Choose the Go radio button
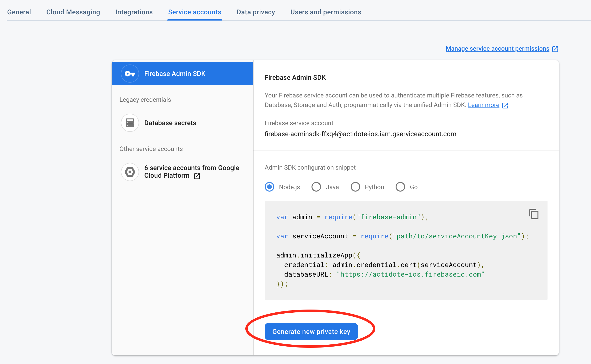Screen dimensions: 591x364 pyautogui.click(x=400, y=187)
